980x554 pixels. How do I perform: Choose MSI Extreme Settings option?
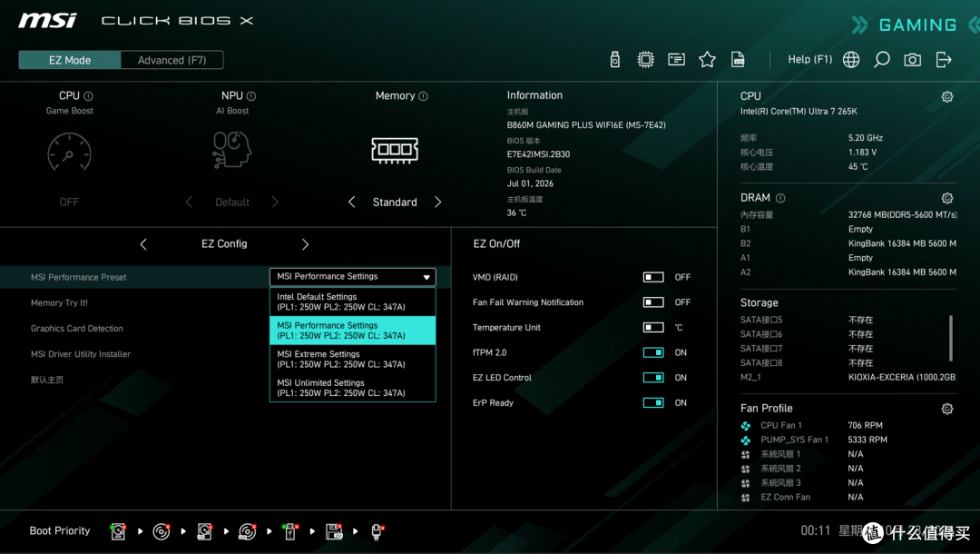352,359
